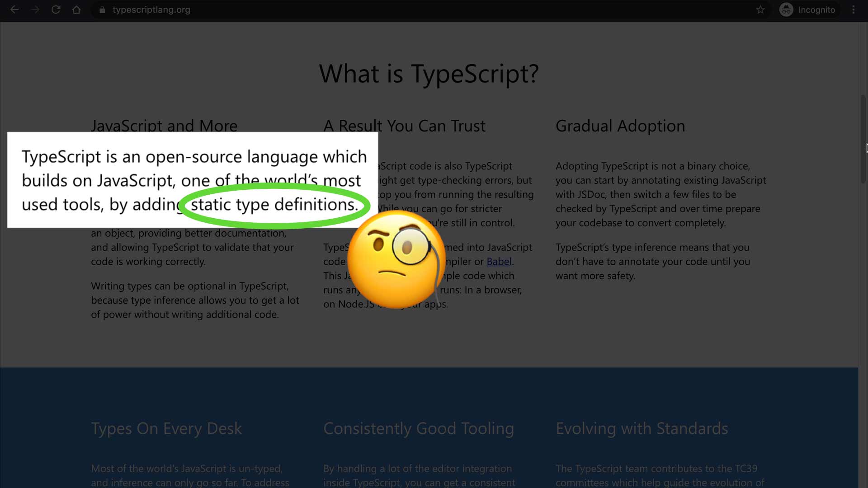868x488 pixels.
Task: Go to the home page icon
Action: 76,9
